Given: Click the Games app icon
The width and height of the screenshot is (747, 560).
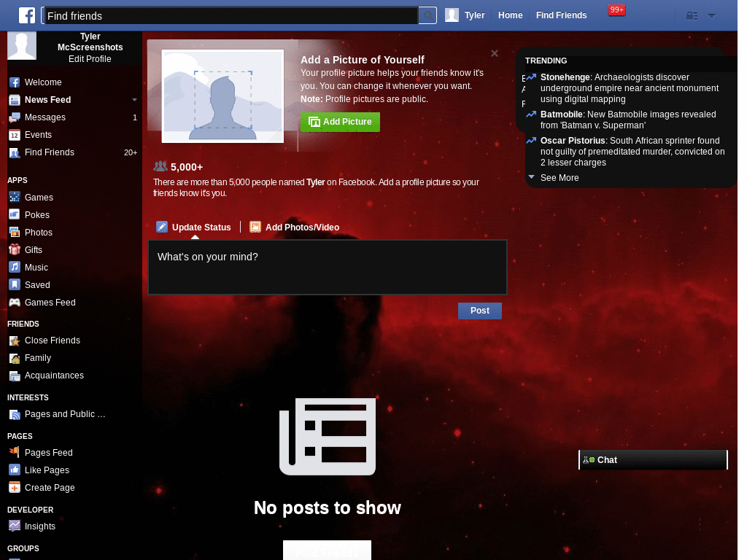Looking at the screenshot, I should click(15, 197).
